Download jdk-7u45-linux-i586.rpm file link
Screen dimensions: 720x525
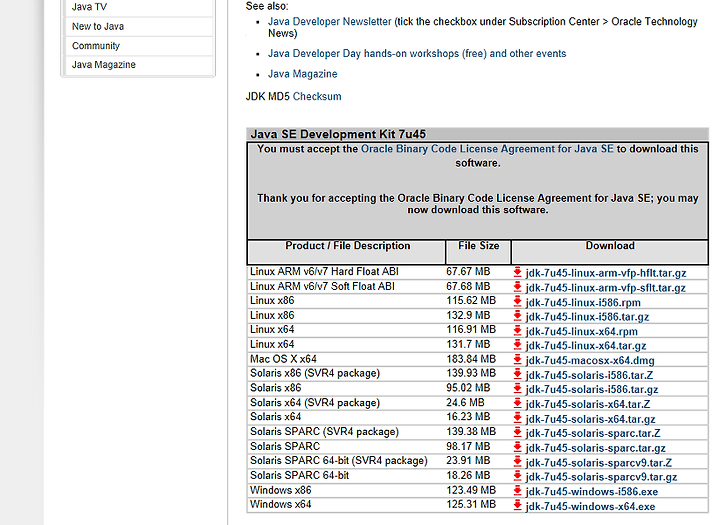coord(583,303)
